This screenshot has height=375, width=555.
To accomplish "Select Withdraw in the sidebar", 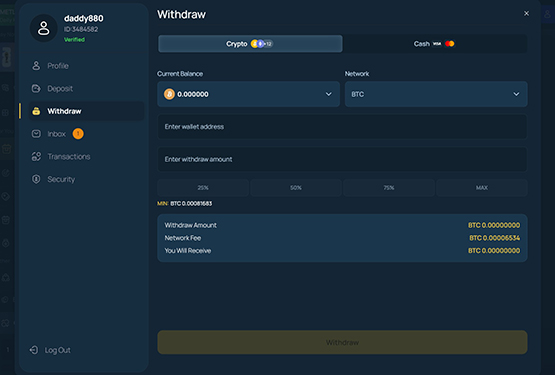I will [86, 111].
